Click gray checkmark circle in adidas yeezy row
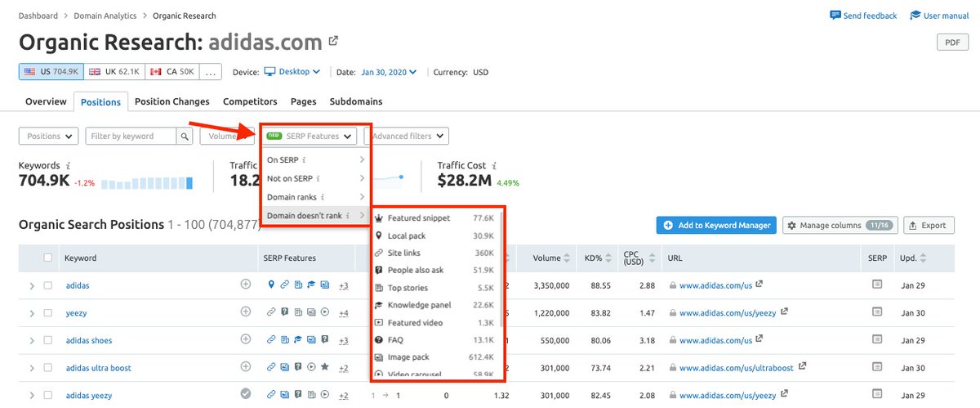 point(245,394)
